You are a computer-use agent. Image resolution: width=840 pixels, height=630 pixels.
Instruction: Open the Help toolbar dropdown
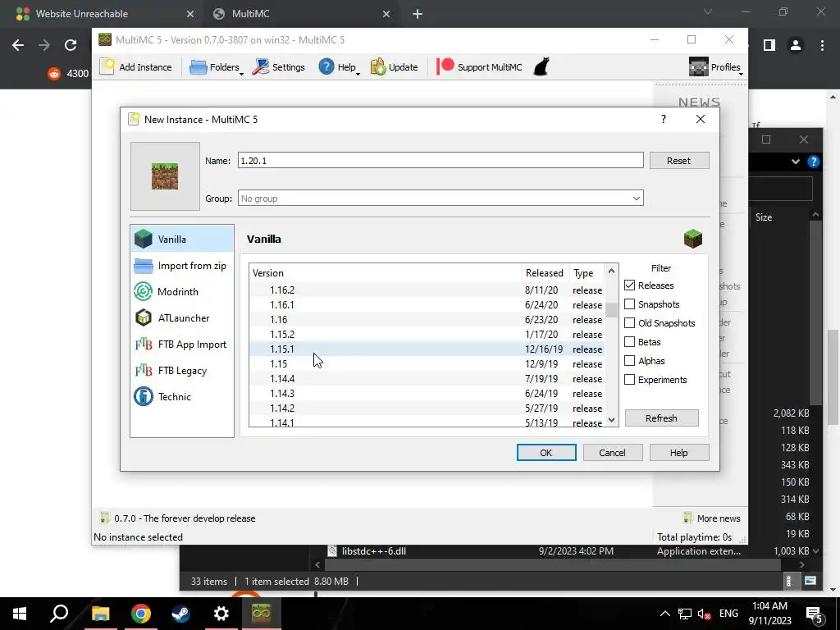click(x=339, y=67)
